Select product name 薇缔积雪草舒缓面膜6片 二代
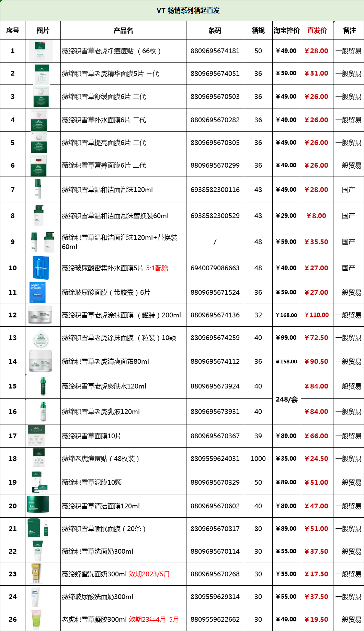 click(x=104, y=97)
